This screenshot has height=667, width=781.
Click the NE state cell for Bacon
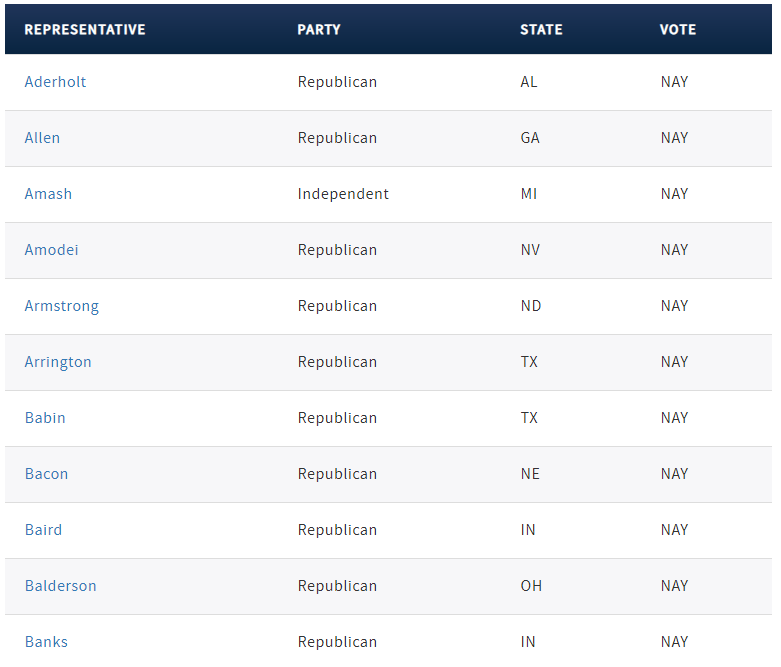click(x=530, y=474)
